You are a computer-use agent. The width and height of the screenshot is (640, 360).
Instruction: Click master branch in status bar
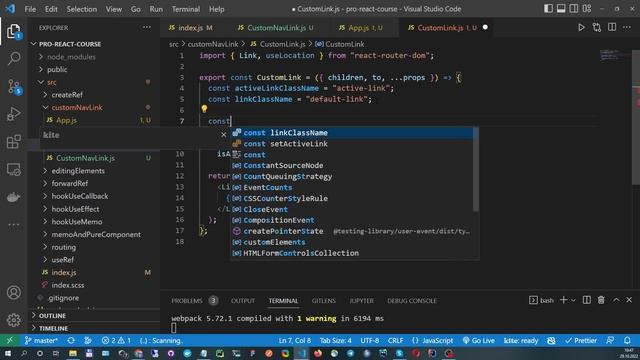coord(41,340)
